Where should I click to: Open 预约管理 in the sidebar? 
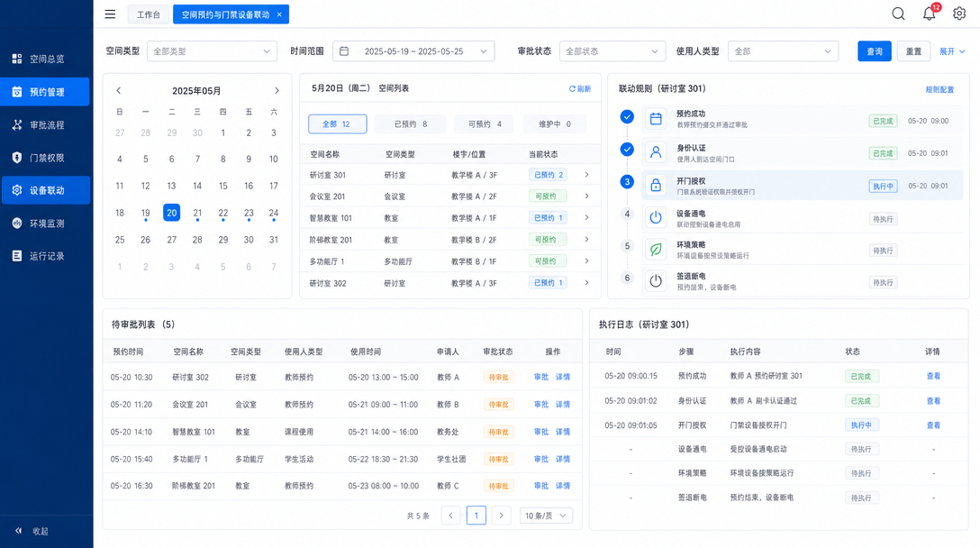point(45,92)
